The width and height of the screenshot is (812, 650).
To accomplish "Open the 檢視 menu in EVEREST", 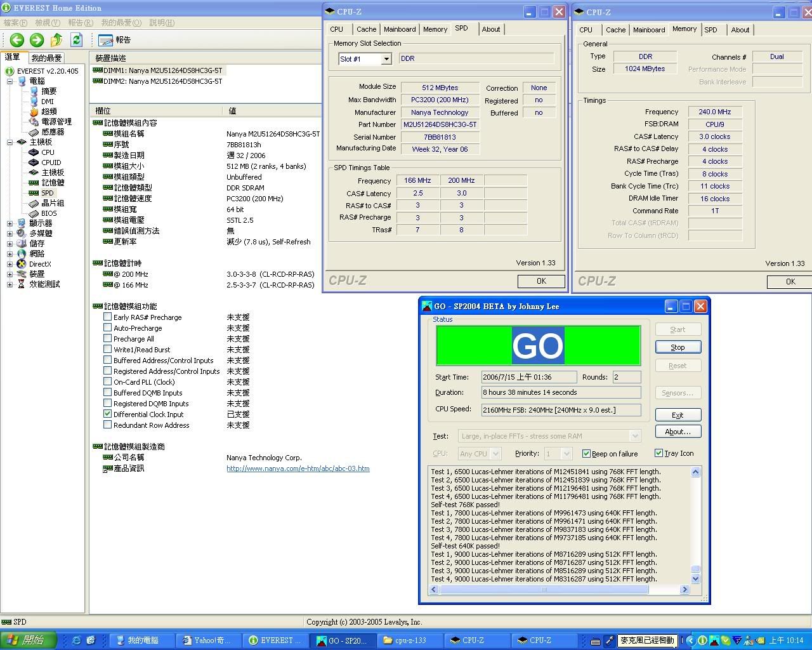I will [x=47, y=23].
